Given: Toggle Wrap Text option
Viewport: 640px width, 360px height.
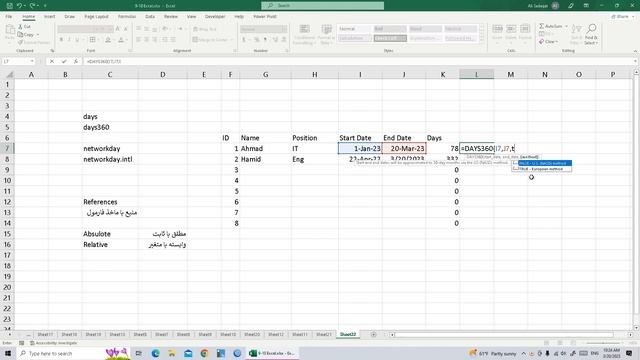Looking at the screenshot, I should coord(205,29).
